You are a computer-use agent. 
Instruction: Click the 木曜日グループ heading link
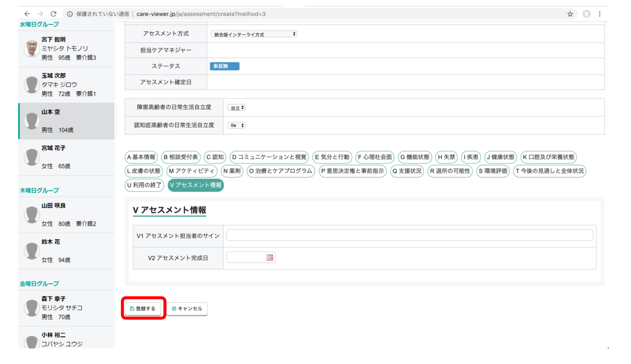pos(39,191)
